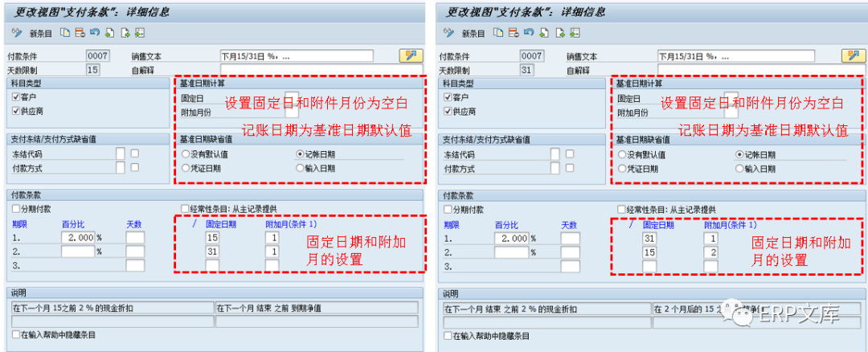The width and height of the screenshot is (868, 352).
Task: Click 销售文本 field in day-limit 15 window
Action: pyautogui.click(x=297, y=56)
